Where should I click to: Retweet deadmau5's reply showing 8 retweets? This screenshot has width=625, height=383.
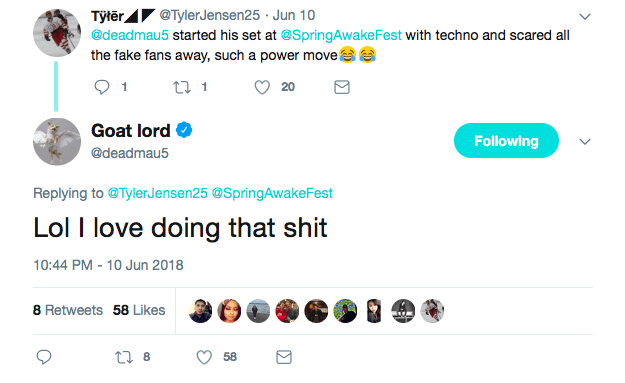click(x=124, y=357)
